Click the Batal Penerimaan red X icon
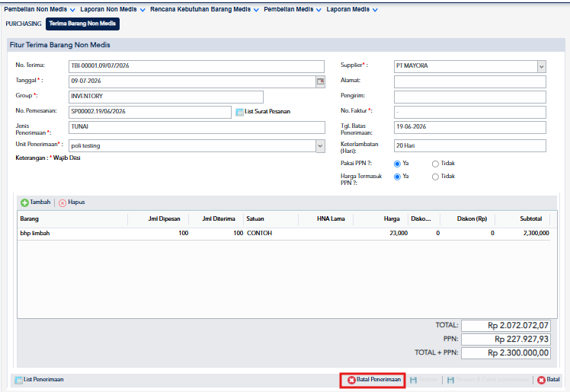Image resolution: width=570 pixels, height=392 pixels. click(x=351, y=380)
